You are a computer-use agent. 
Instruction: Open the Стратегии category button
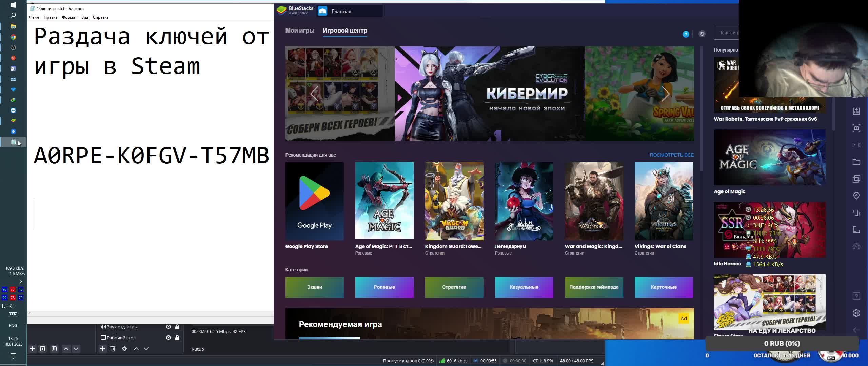[x=454, y=287]
